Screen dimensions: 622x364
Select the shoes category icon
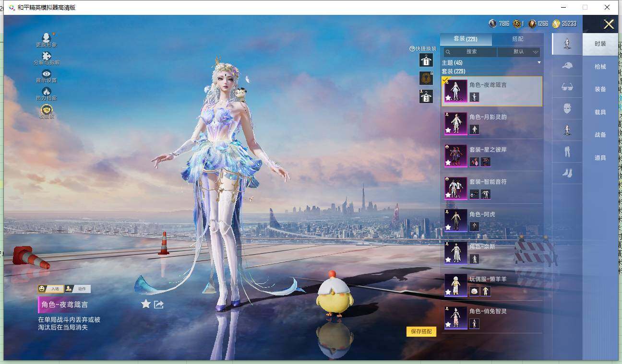pyautogui.click(x=567, y=173)
